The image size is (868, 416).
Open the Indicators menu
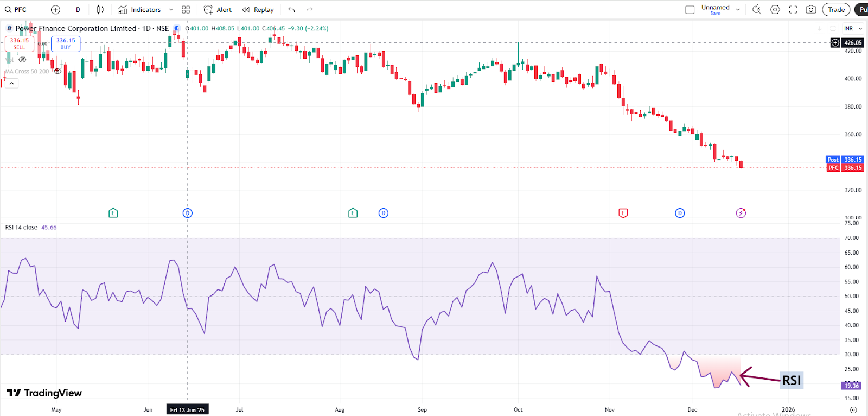tap(140, 10)
